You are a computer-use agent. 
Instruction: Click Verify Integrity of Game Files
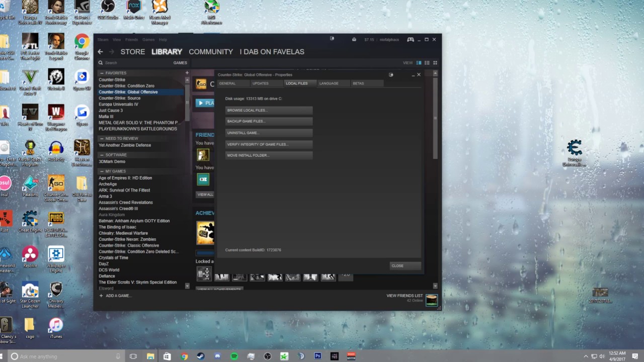pos(269,144)
